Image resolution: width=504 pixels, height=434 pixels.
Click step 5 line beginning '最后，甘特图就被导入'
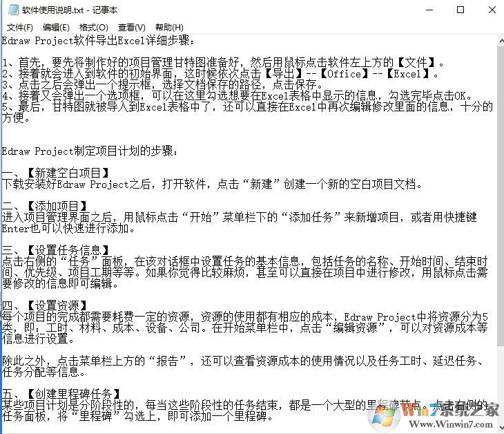pyautogui.click(x=247, y=106)
